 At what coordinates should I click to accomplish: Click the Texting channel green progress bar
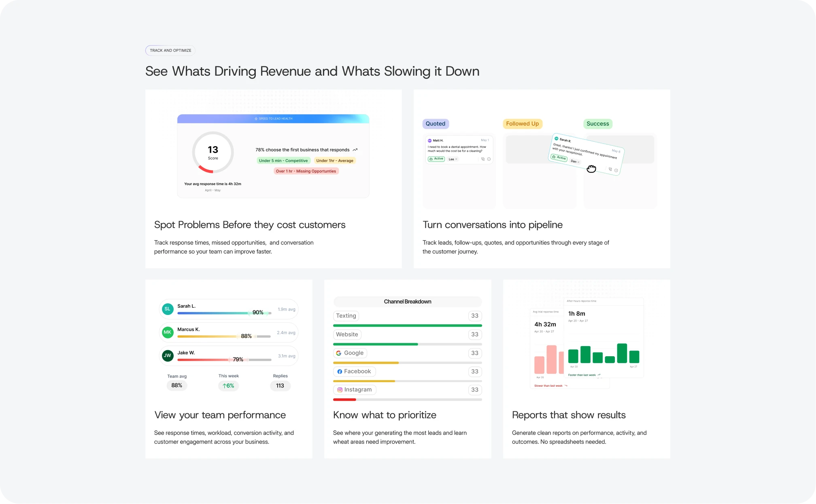tap(408, 325)
